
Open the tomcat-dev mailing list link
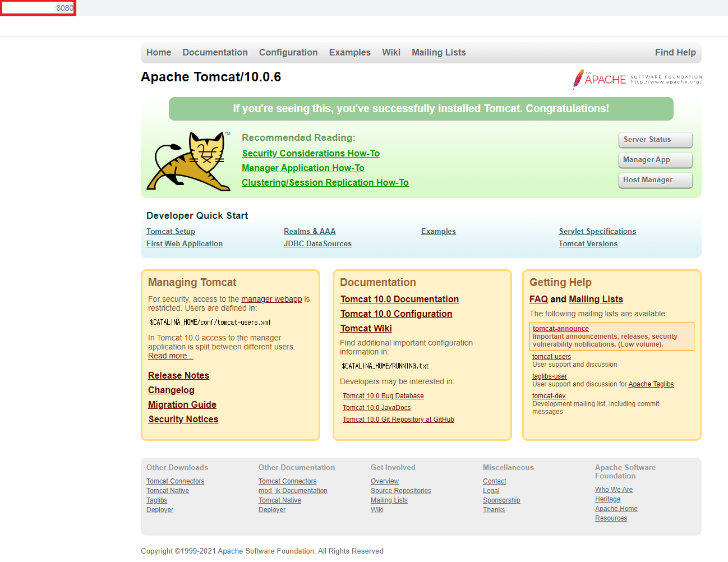tap(549, 396)
